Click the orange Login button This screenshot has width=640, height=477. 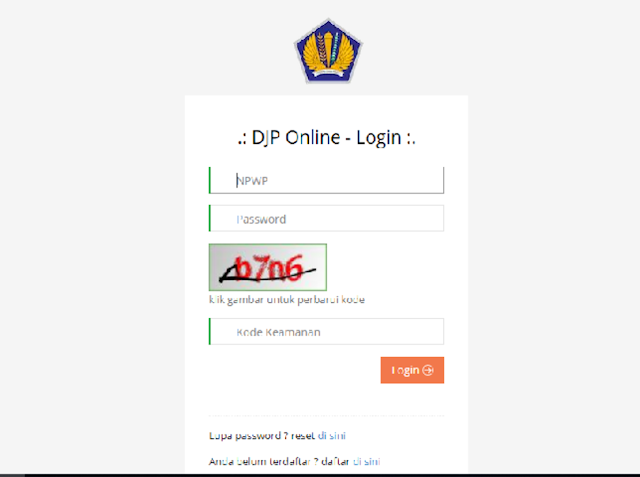[412, 370]
